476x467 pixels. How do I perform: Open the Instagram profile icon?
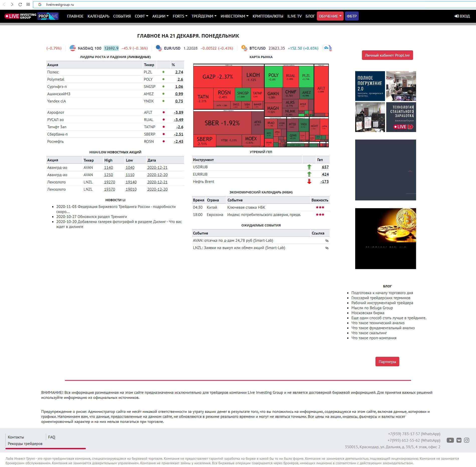tap(466, 440)
